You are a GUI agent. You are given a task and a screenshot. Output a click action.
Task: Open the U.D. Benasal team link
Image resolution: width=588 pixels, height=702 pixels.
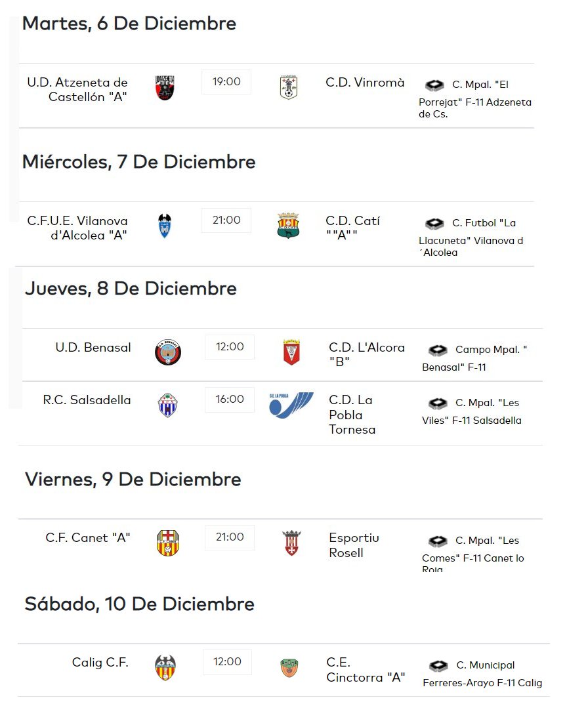pyautogui.click(x=93, y=348)
